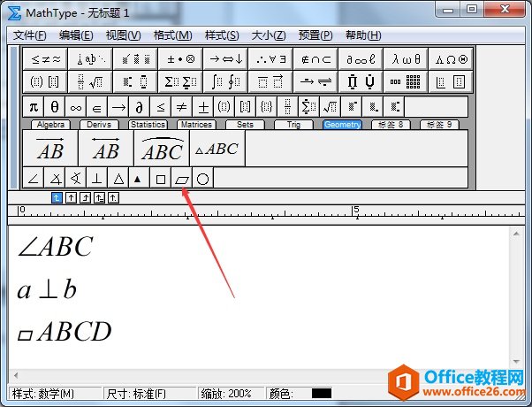Insert the infinity symbol from small bar
The height and width of the screenshot is (407, 532).
[76, 107]
